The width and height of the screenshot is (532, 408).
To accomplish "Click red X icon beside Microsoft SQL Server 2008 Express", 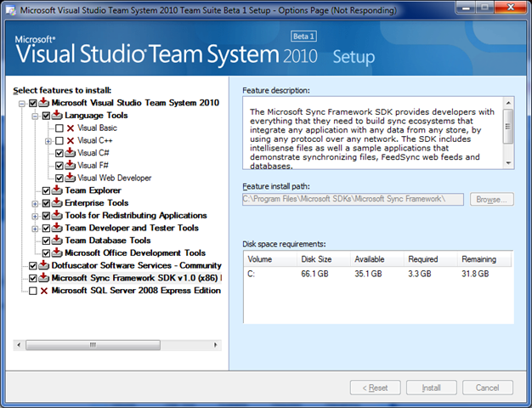I will [x=44, y=291].
